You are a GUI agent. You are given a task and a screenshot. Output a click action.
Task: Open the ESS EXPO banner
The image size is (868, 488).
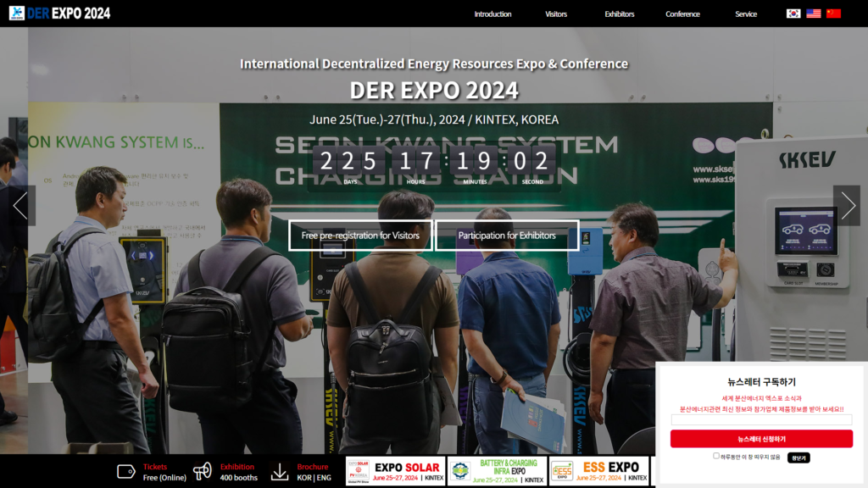click(x=599, y=471)
